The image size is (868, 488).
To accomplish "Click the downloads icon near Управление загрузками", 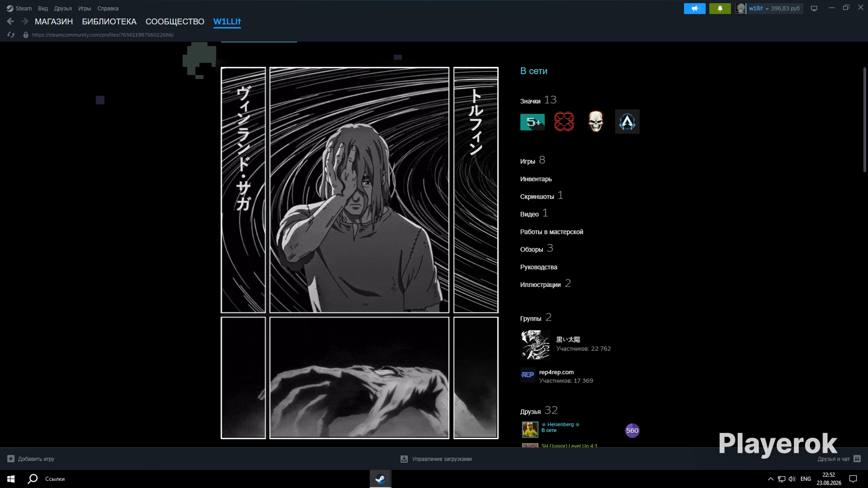I will (x=404, y=459).
